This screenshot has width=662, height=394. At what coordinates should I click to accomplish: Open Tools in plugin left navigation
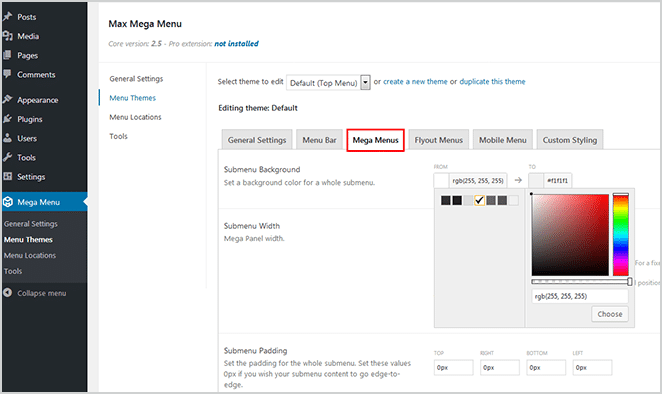(x=118, y=136)
